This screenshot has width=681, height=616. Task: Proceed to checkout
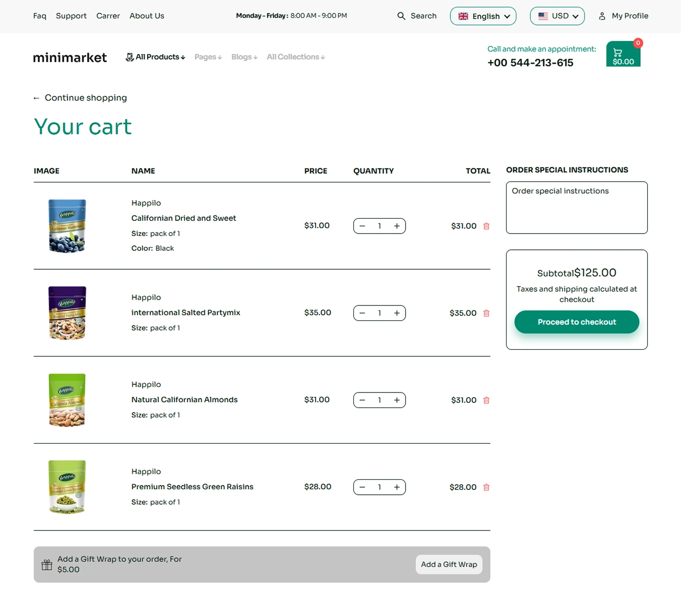(x=577, y=322)
